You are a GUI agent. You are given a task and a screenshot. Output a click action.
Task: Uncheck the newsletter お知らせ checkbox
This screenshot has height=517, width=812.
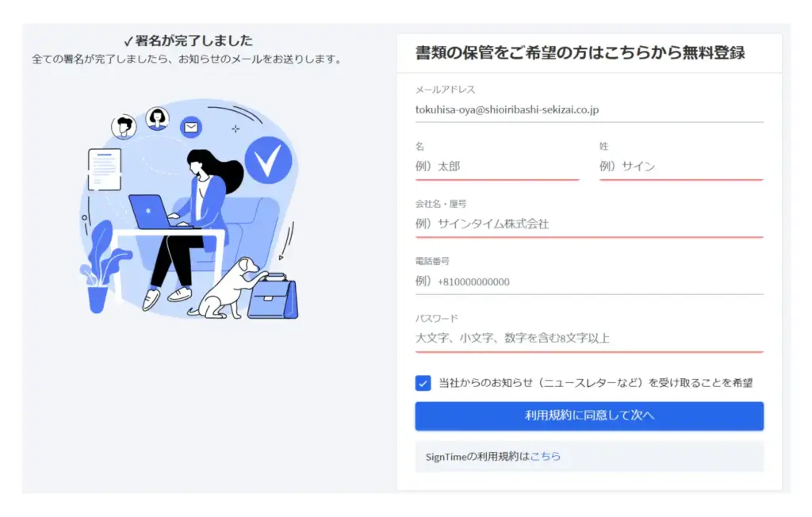[423, 383]
